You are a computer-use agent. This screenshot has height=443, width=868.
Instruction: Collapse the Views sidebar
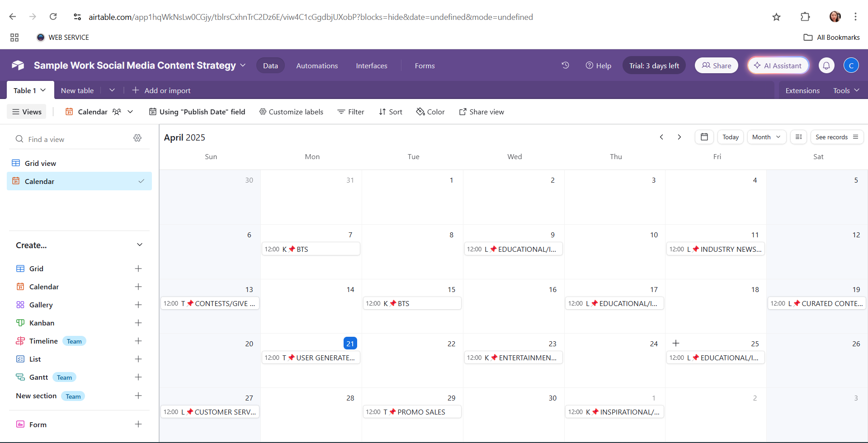pos(27,112)
